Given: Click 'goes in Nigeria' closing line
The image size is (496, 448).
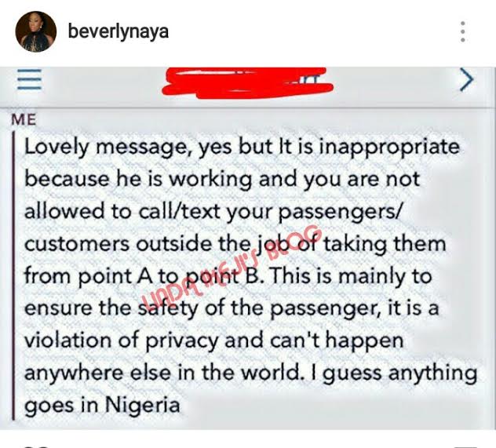Looking at the screenshot, I should [102, 406].
